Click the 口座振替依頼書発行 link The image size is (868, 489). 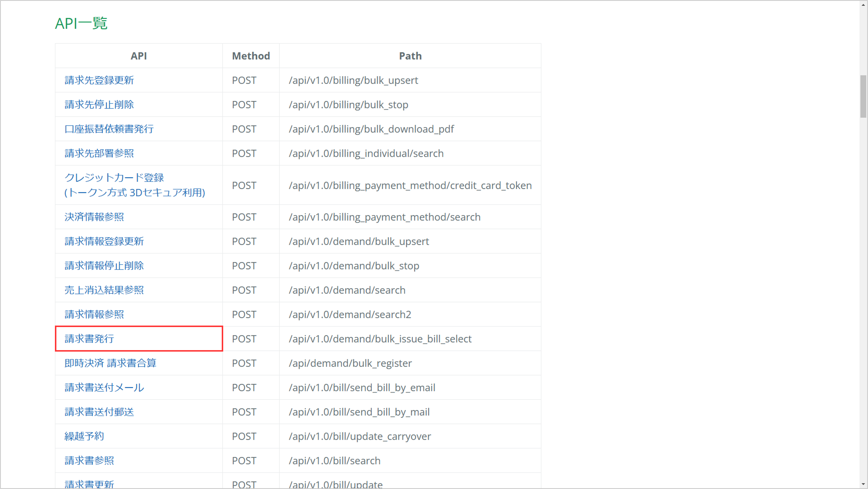109,129
